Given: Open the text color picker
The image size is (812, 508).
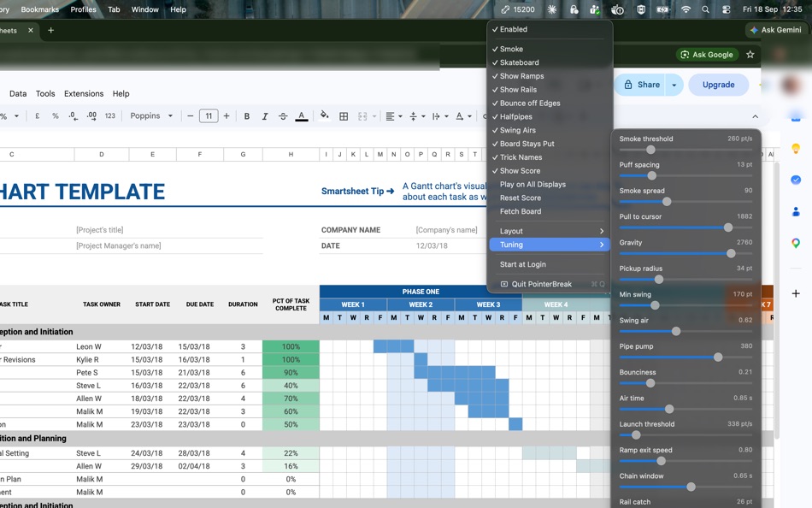Looking at the screenshot, I should click(x=302, y=116).
